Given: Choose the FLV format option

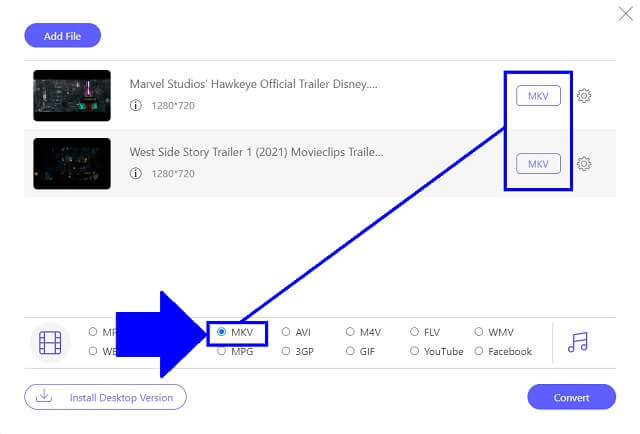Looking at the screenshot, I should tap(425, 332).
